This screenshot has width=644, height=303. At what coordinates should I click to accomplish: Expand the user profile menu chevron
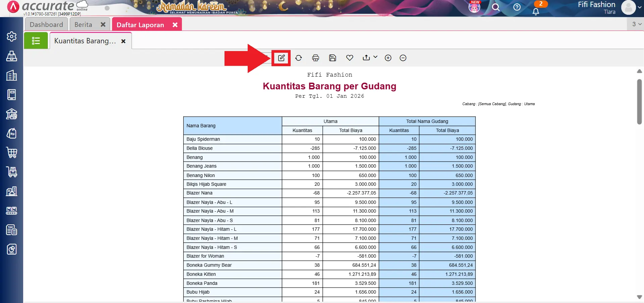pos(640,7)
